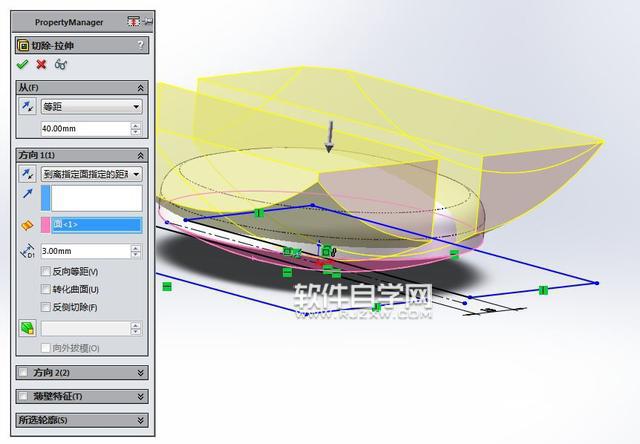
Task: Expand the 所选轮廓(S) section
Action: 82,420
